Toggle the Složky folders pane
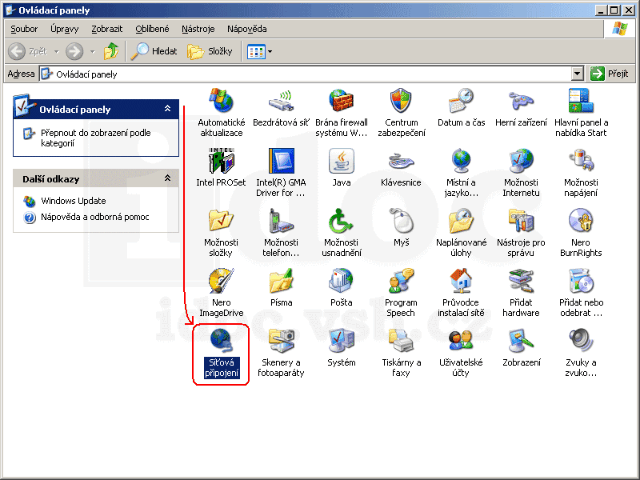640x480 pixels. 210,51
